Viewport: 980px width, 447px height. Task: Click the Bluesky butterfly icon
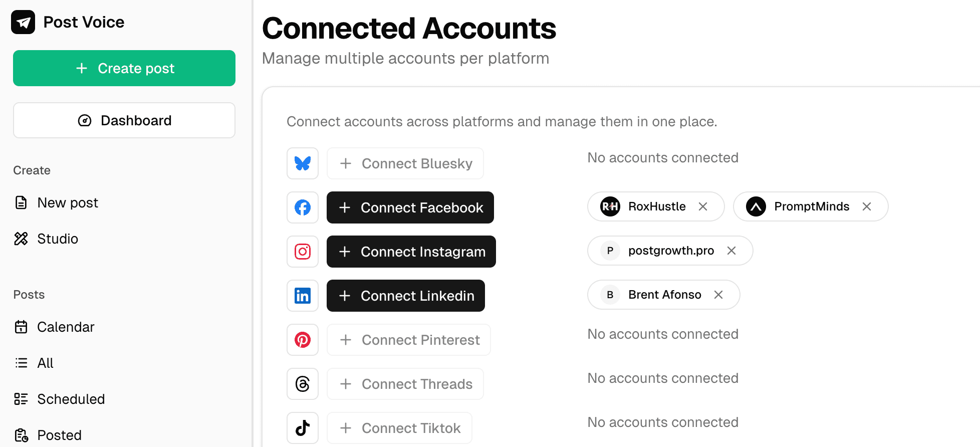pyautogui.click(x=303, y=163)
